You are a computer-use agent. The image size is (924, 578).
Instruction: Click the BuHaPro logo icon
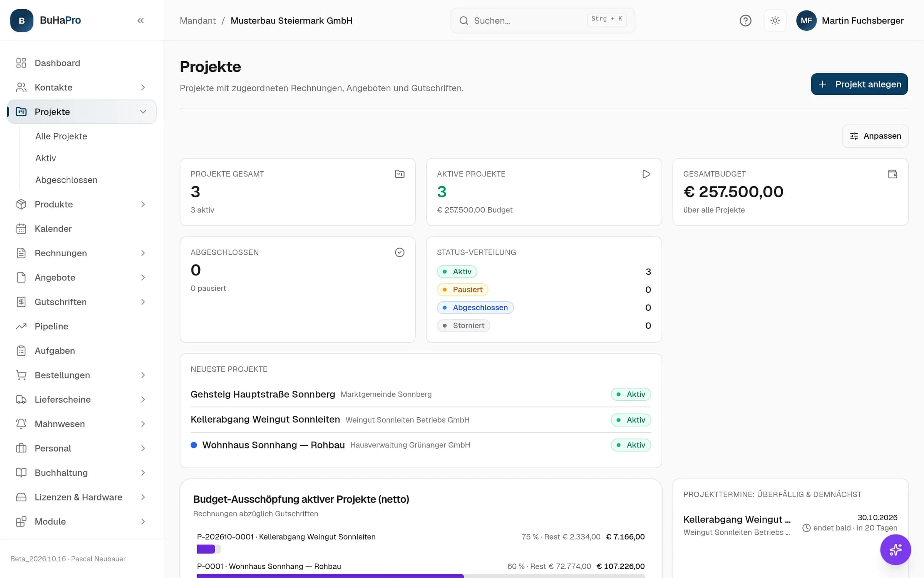[22, 20]
